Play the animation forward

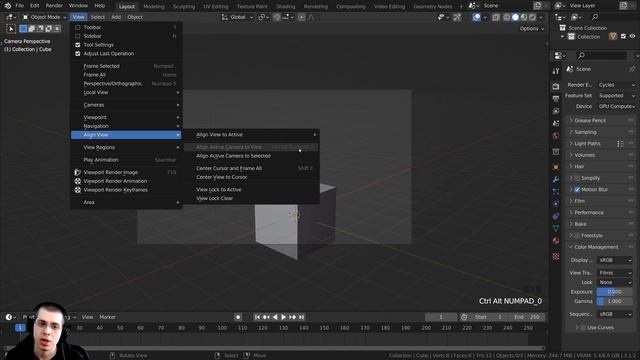coord(284,317)
